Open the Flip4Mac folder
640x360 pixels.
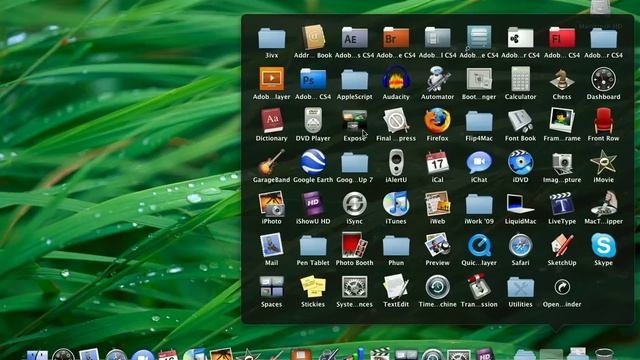(479, 121)
